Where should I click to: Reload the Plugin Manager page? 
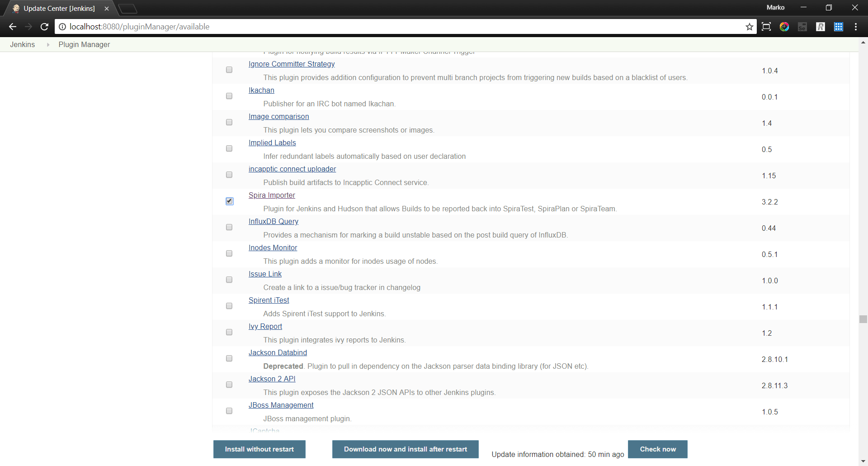44,27
